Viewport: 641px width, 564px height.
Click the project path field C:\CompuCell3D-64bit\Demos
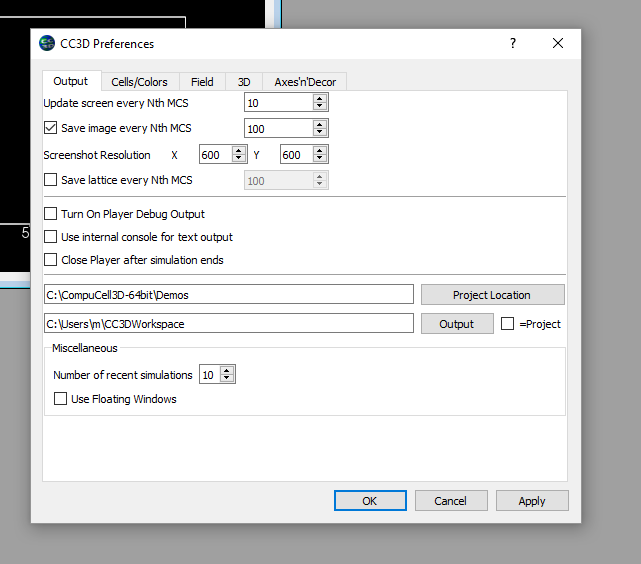(x=229, y=294)
